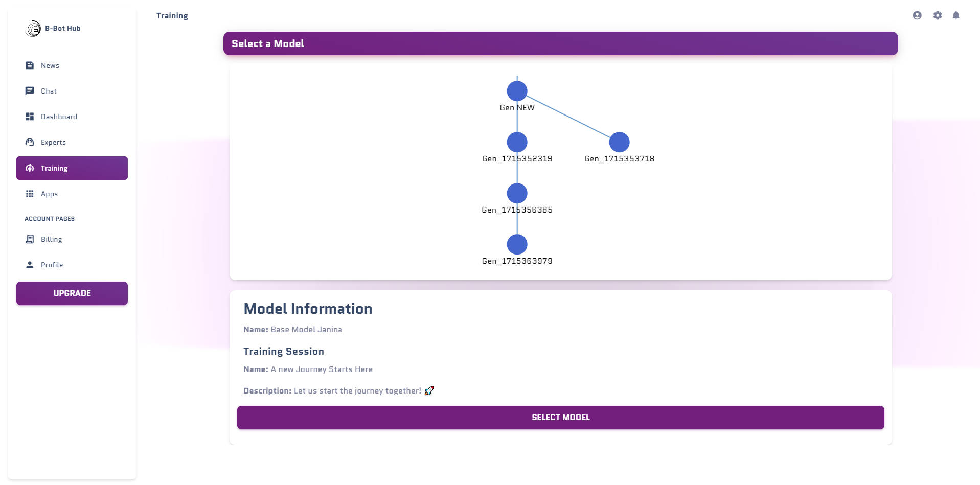
Task: Select the Dashboard sidebar item
Action: coord(72,117)
